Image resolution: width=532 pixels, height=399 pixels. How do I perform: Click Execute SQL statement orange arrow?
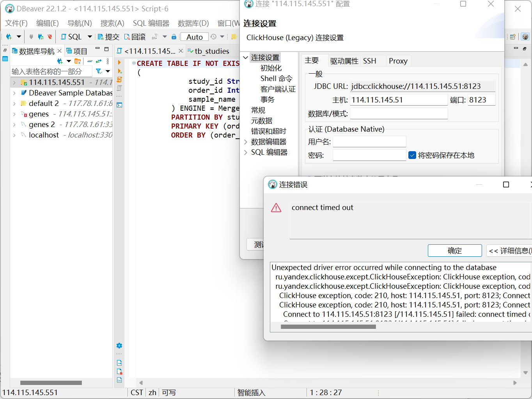(119, 62)
